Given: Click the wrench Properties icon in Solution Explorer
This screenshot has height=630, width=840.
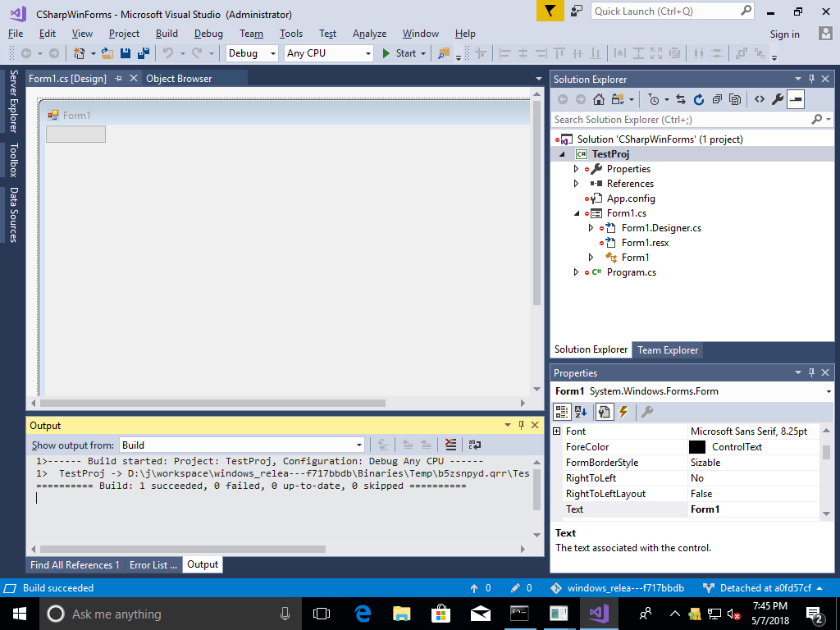Looking at the screenshot, I should tap(778, 99).
